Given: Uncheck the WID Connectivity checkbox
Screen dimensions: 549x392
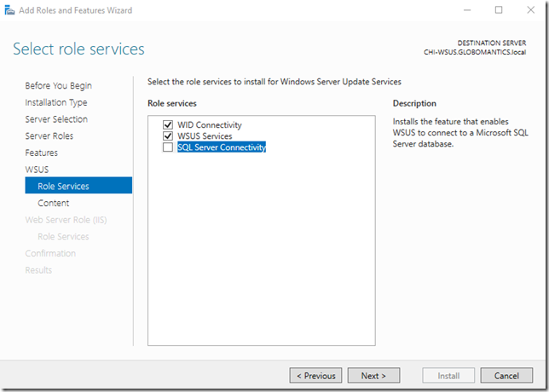Looking at the screenshot, I should click(x=168, y=124).
